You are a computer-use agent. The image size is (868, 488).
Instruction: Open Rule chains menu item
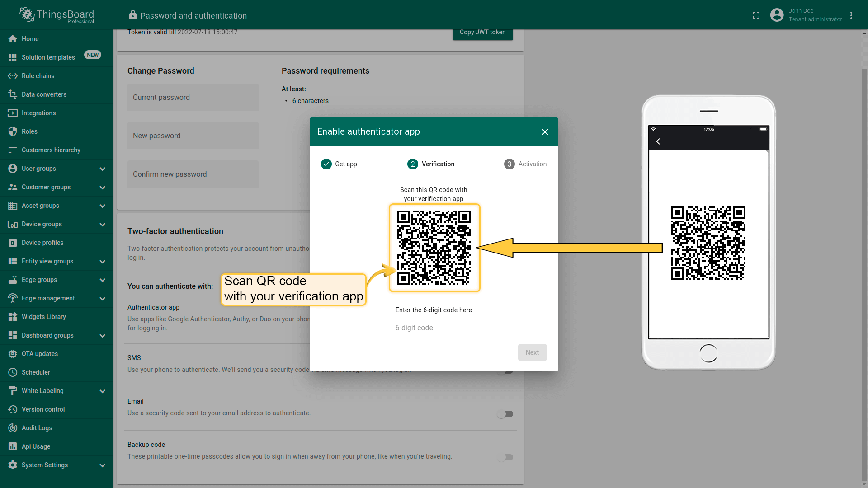pyautogui.click(x=57, y=76)
